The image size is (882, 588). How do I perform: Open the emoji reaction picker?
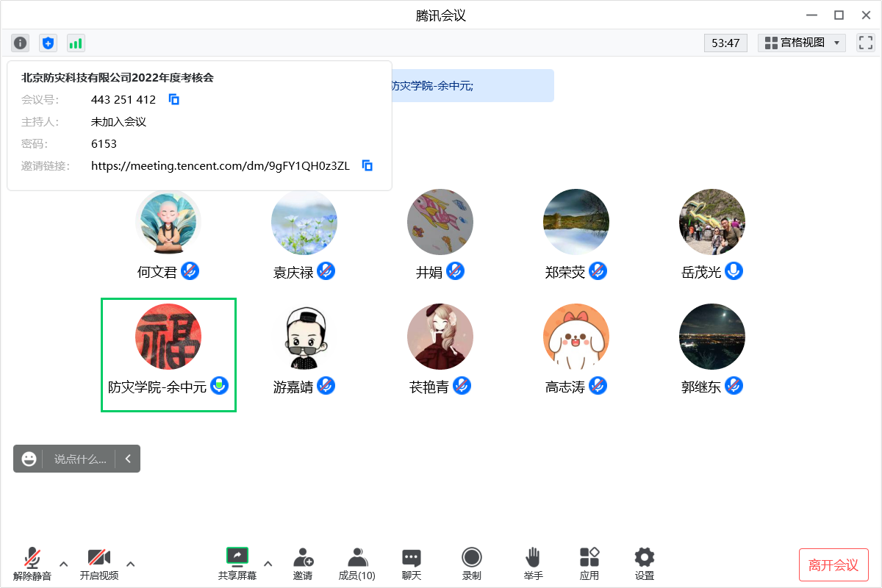[x=29, y=459]
